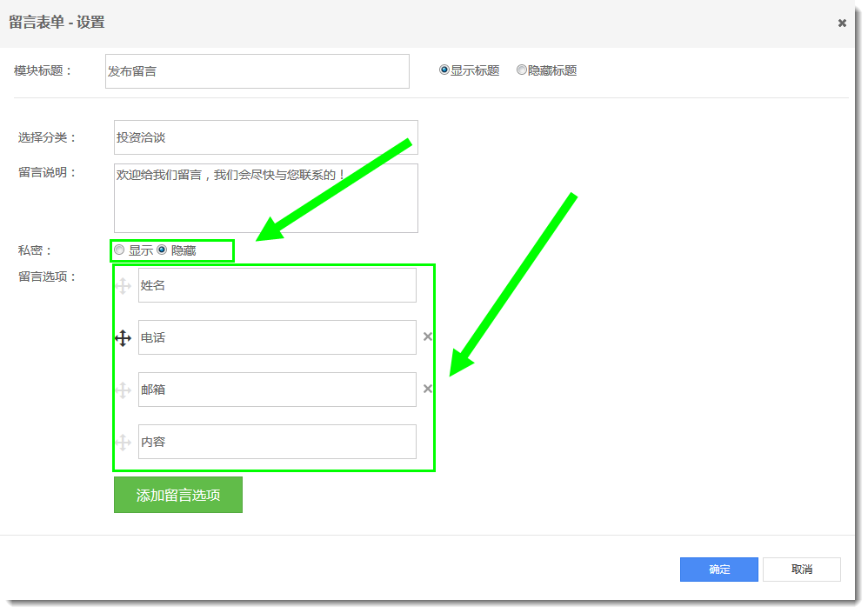Viewport: 868px width, 613px height.
Task: Set 私密 to 显示
Action: 119,250
